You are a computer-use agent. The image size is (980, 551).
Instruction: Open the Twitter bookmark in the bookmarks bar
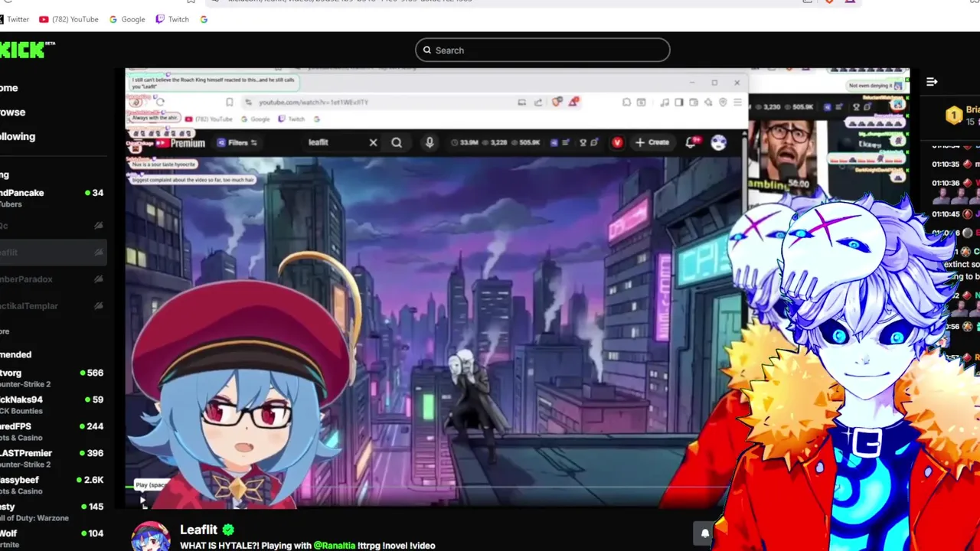coord(14,19)
